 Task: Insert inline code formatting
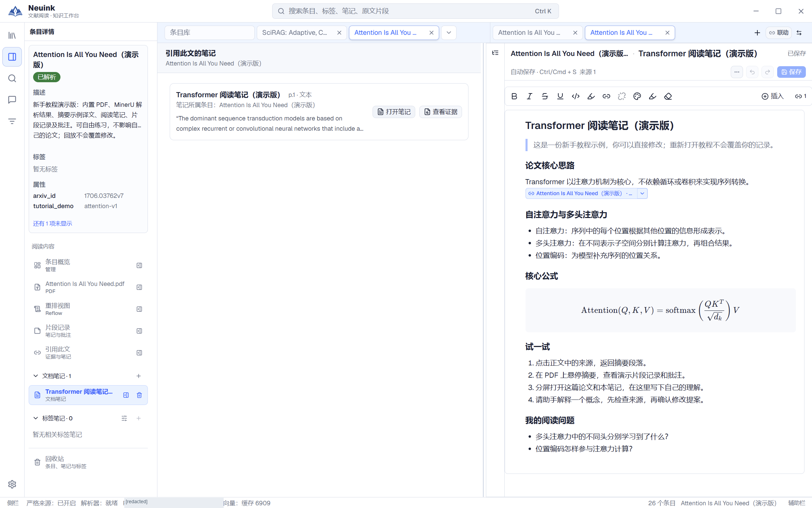576,96
